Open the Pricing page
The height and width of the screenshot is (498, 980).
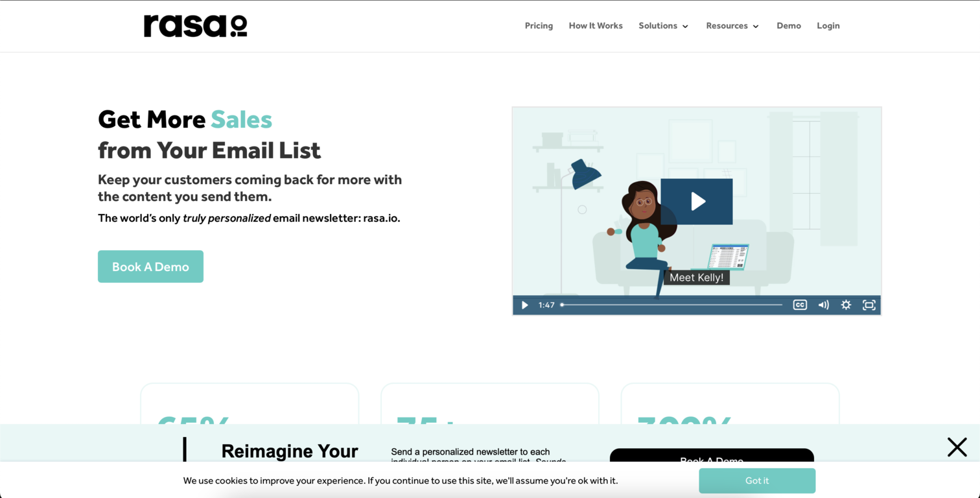click(539, 26)
